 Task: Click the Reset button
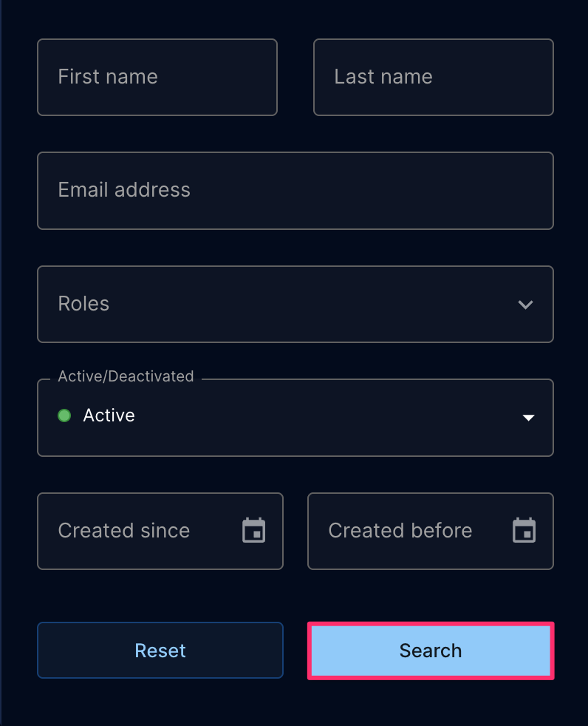(x=160, y=651)
